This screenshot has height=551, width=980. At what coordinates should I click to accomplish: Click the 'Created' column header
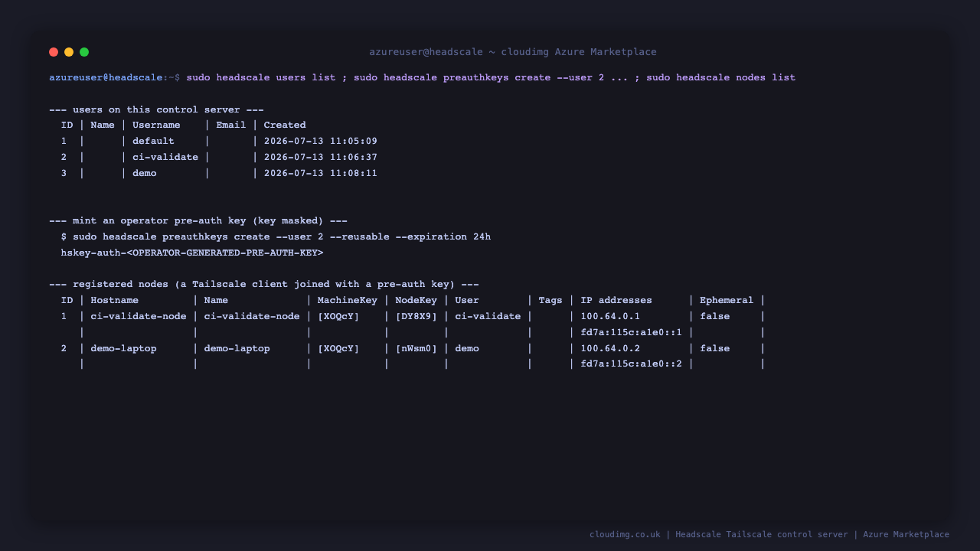pyautogui.click(x=285, y=125)
